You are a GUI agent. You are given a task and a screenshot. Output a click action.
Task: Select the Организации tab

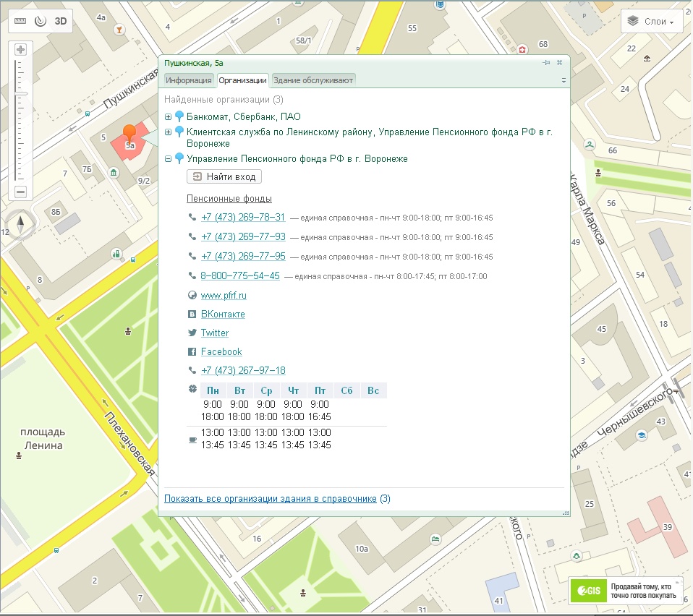click(x=242, y=80)
